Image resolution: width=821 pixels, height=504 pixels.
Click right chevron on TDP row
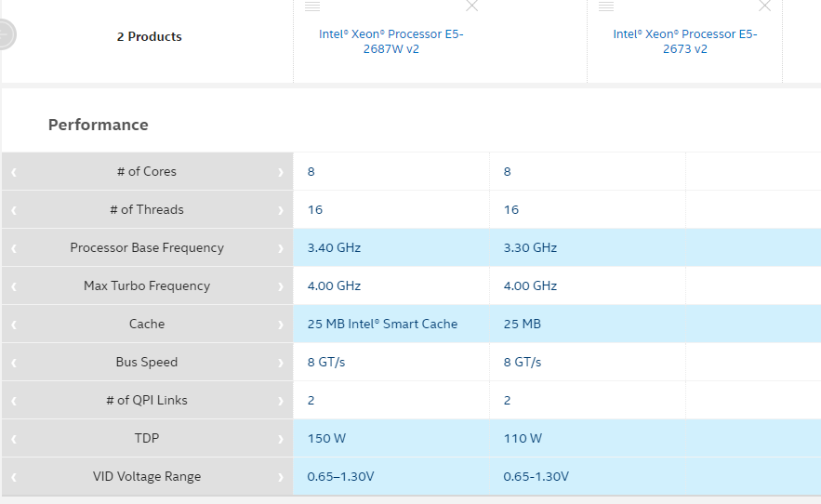tap(280, 439)
